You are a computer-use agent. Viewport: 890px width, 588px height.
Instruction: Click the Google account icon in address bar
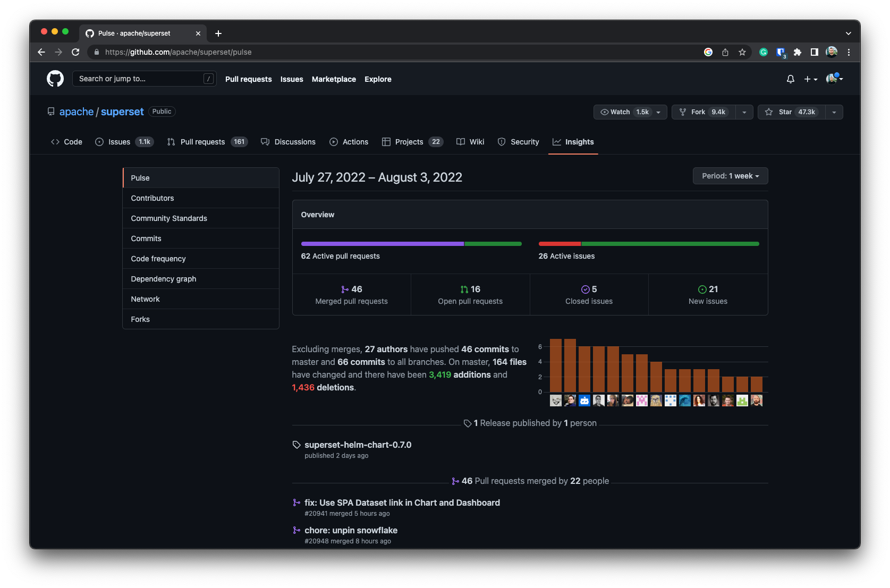point(708,52)
